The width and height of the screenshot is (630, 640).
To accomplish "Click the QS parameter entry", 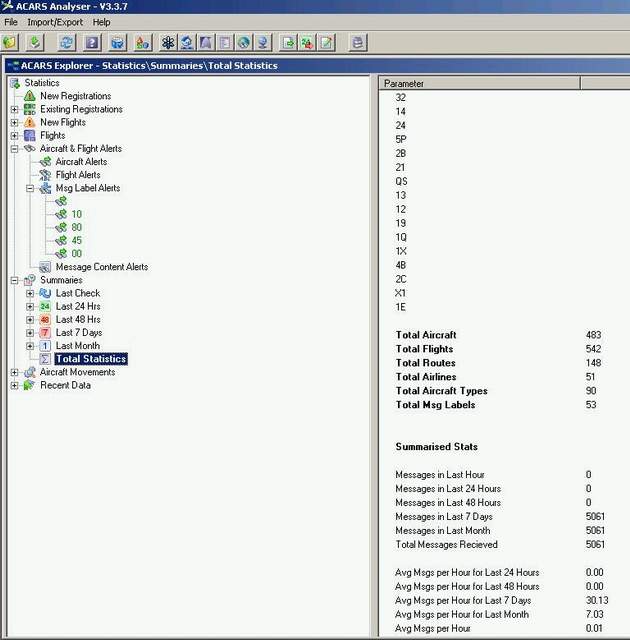I will coord(401,182).
